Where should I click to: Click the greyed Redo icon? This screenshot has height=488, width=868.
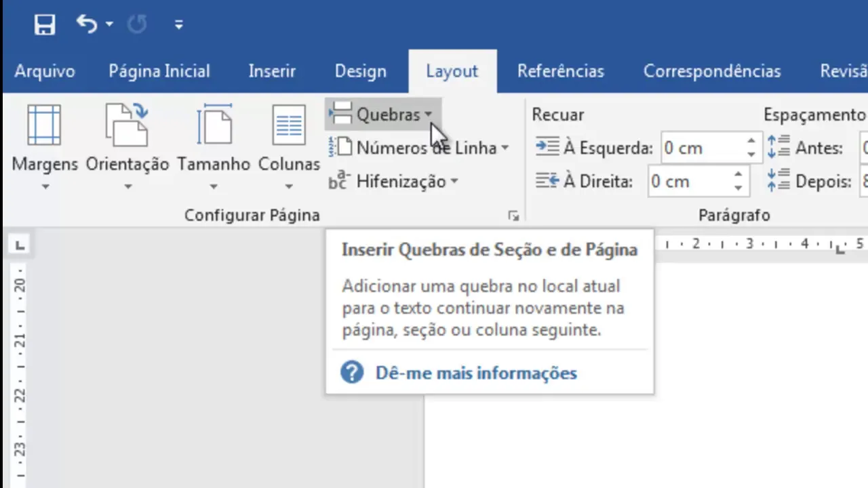[137, 24]
